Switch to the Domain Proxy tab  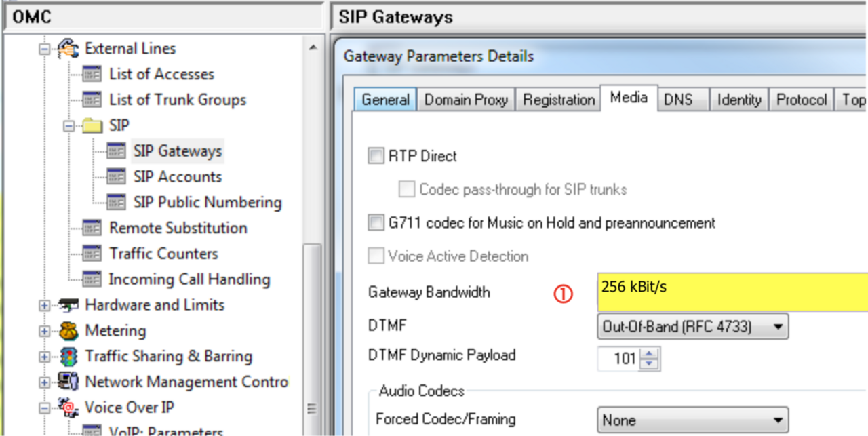coord(466,100)
